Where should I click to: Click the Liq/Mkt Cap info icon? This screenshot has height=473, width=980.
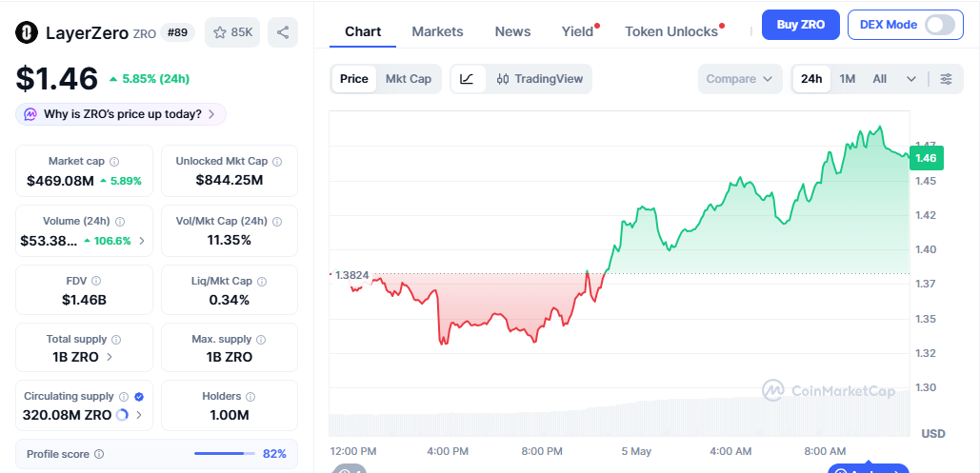pyautogui.click(x=263, y=281)
